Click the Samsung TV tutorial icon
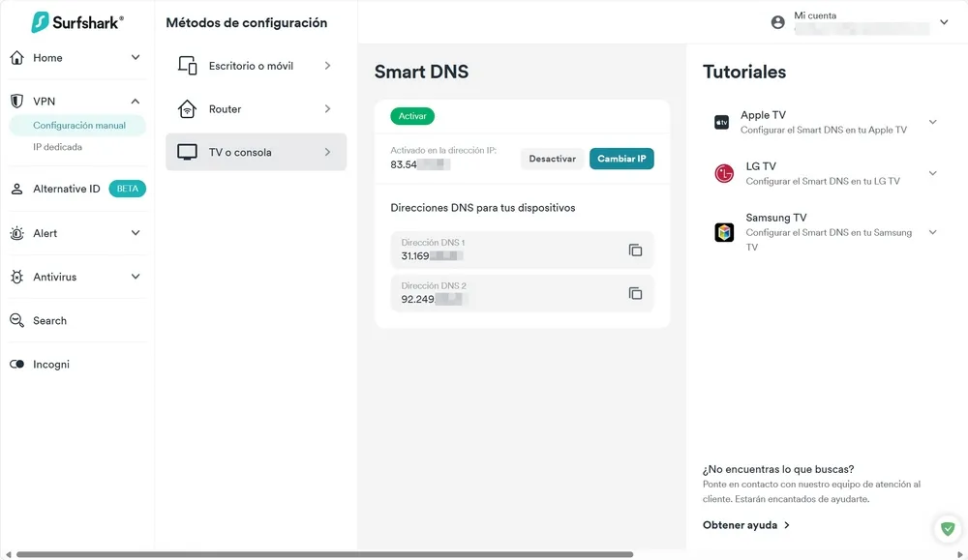Screen dimensions: 968x560 pos(723,232)
